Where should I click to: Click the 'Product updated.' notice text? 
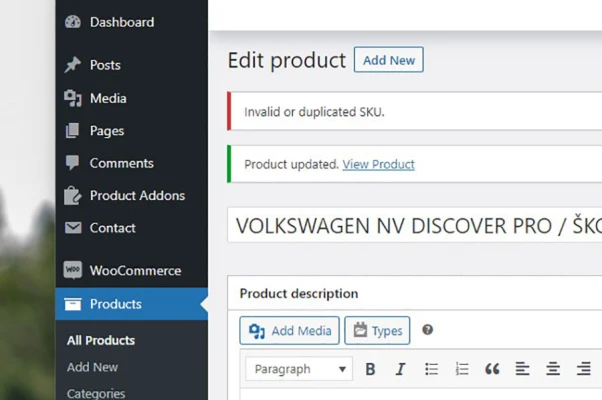292,164
